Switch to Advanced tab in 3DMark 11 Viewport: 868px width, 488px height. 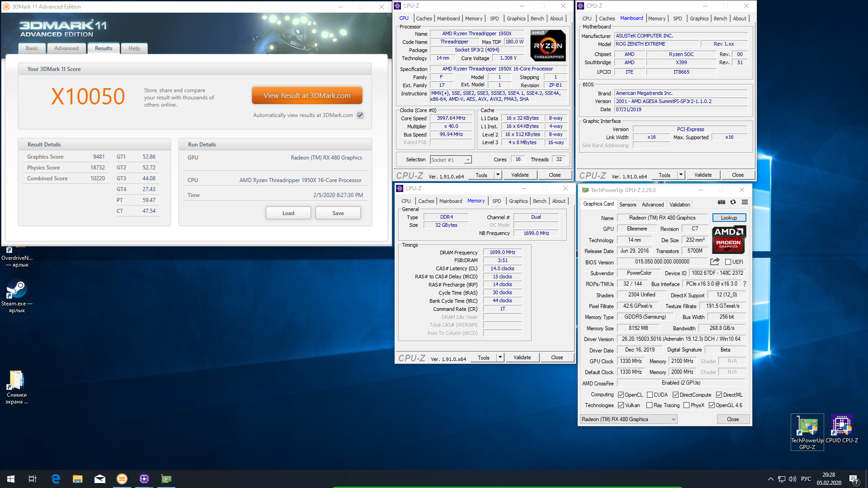coord(66,48)
